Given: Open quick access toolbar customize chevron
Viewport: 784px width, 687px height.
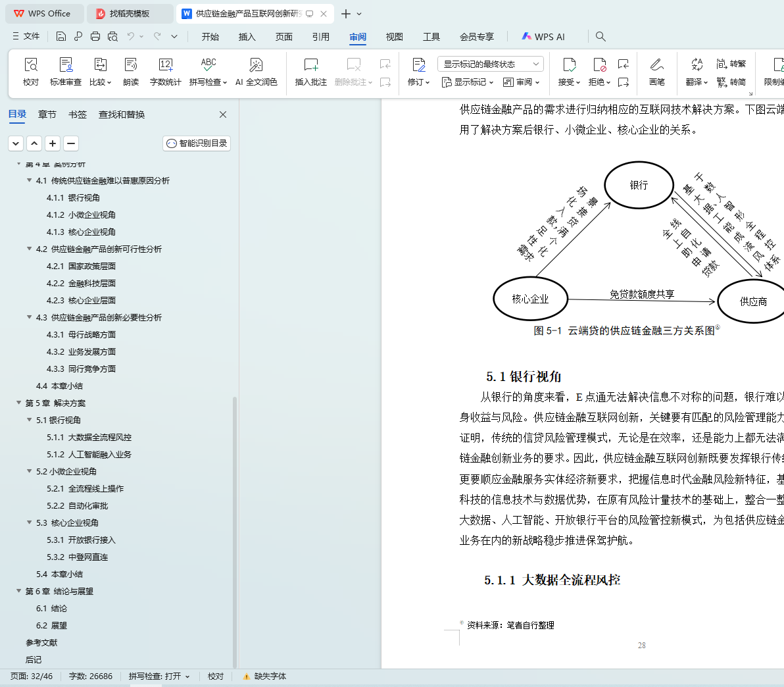Looking at the screenshot, I should point(174,36).
